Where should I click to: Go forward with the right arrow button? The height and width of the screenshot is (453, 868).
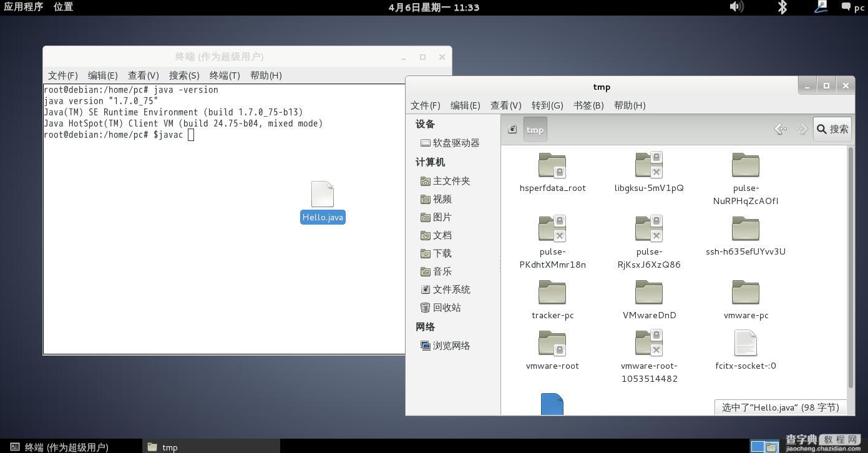coord(802,129)
